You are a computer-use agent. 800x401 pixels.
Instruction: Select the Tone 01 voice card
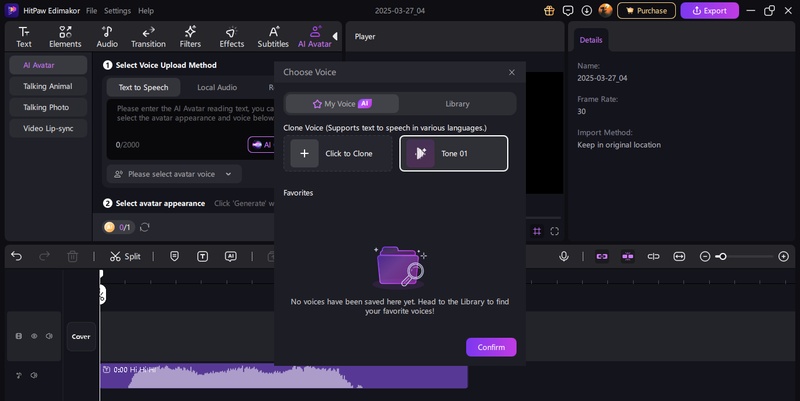click(454, 154)
